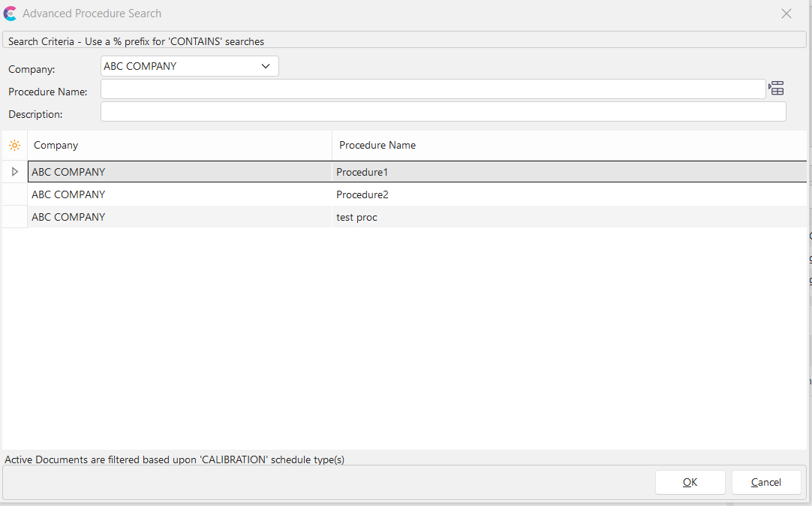Click the row indicator arrow for Procedure1
The image size is (812, 506).
pyautogui.click(x=14, y=172)
